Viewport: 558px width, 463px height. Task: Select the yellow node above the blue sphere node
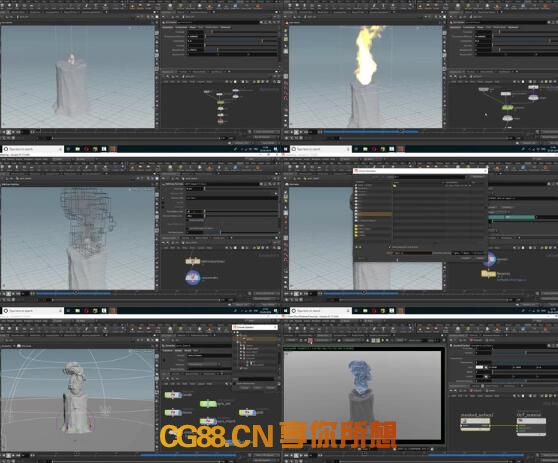click(x=193, y=261)
